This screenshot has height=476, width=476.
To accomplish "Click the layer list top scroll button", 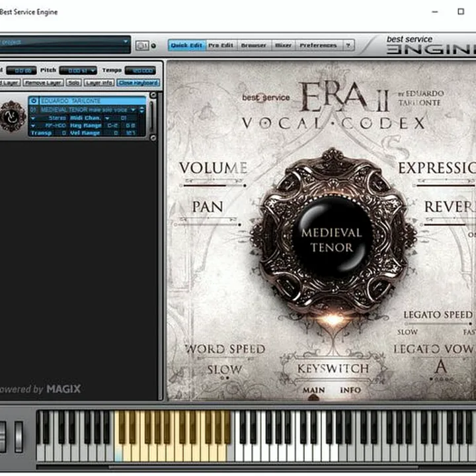I will [x=153, y=95].
